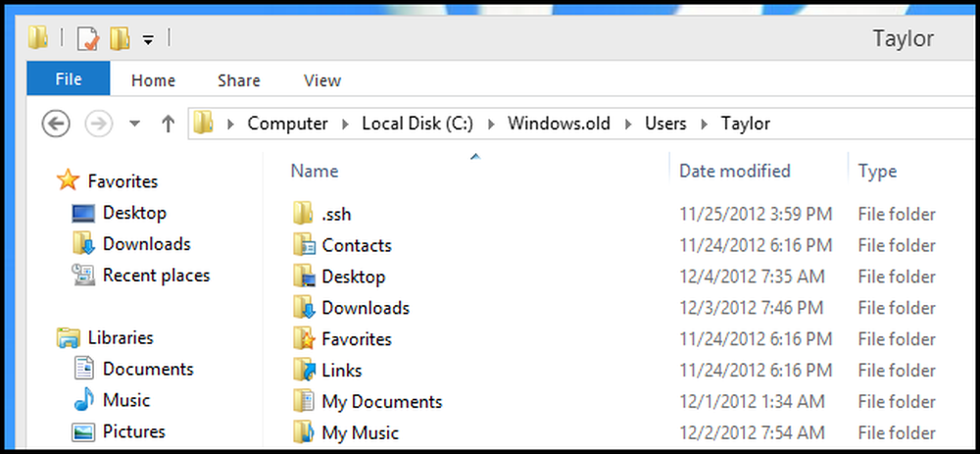The width and height of the screenshot is (980, 454).
Task: Switch to the Home ribbon tab
Action: click(x=153, y=80)
